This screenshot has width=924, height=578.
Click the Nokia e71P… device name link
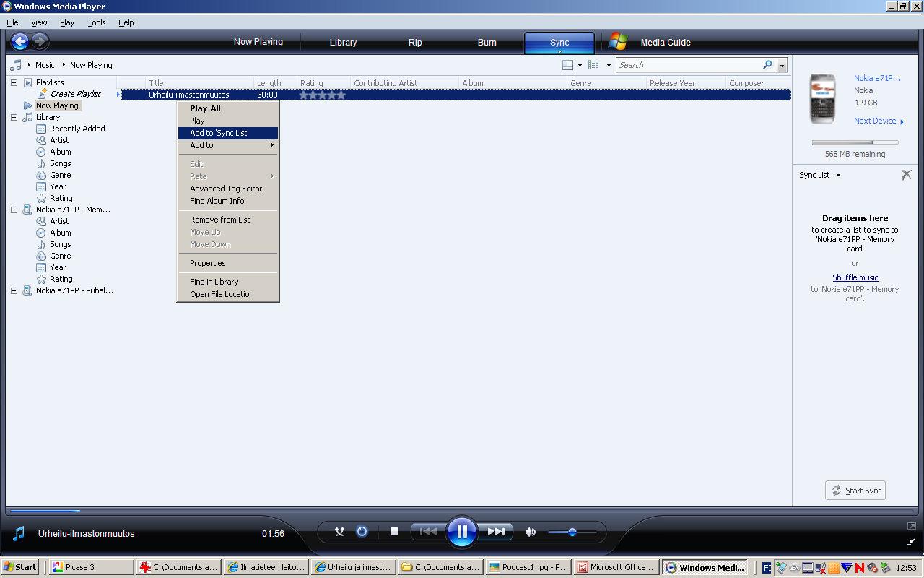tap(879, 78)
